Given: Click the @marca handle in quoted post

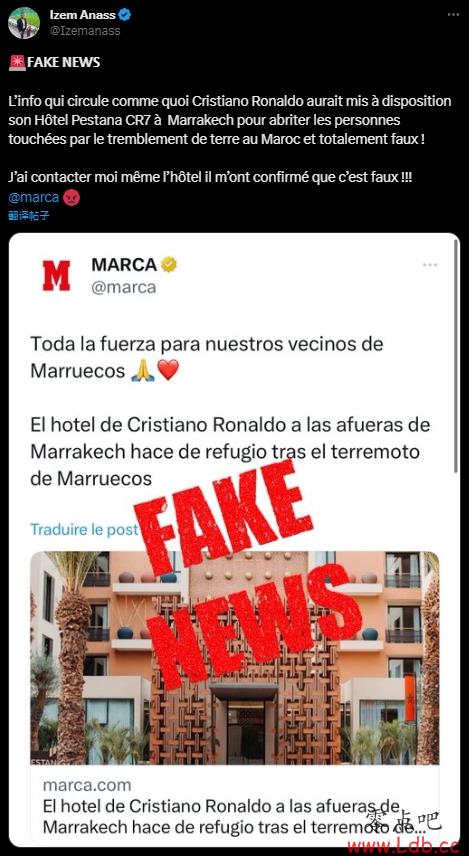Looking at the screenshot, I should click(x=123, y=287).
